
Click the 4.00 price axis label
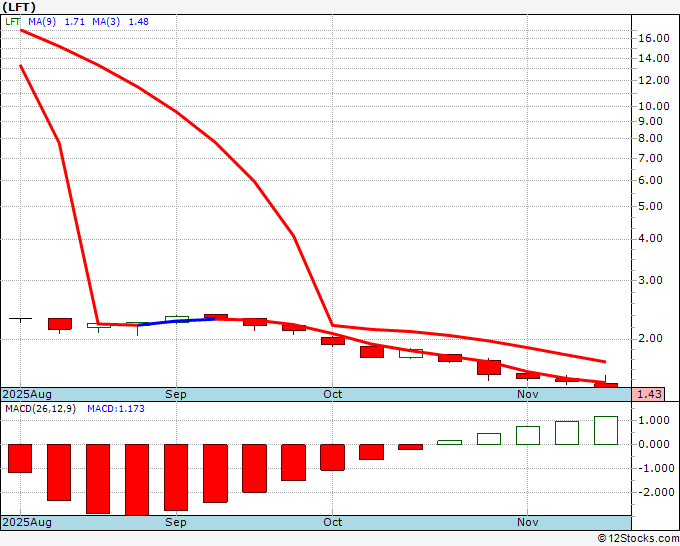pyautogui.click(x=651, y=239)
